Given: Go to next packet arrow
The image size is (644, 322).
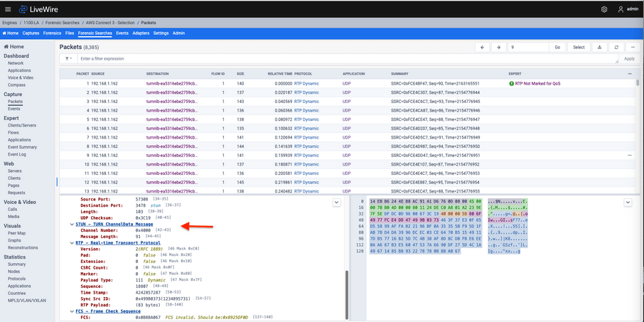Looking at the screenshot, I should tap(498, 47).
